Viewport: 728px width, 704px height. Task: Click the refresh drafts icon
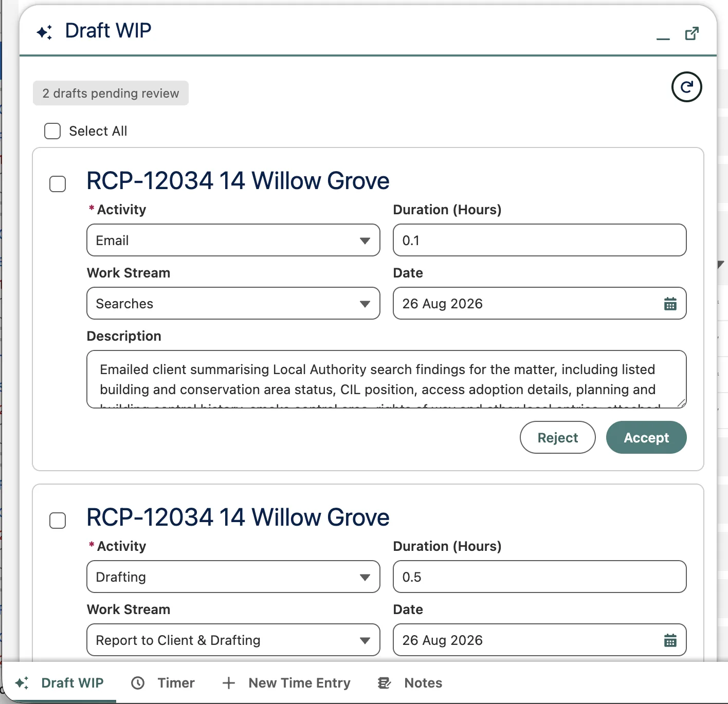click(686, 87)
